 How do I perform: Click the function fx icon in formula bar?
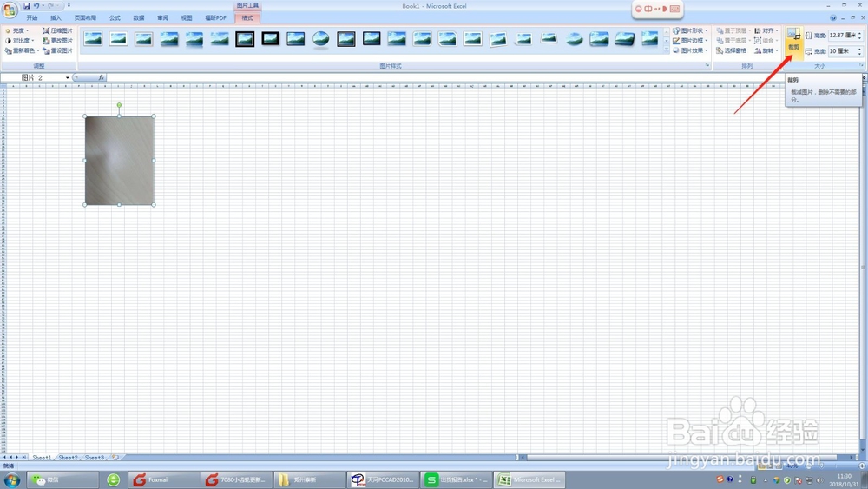pos(102,77)
